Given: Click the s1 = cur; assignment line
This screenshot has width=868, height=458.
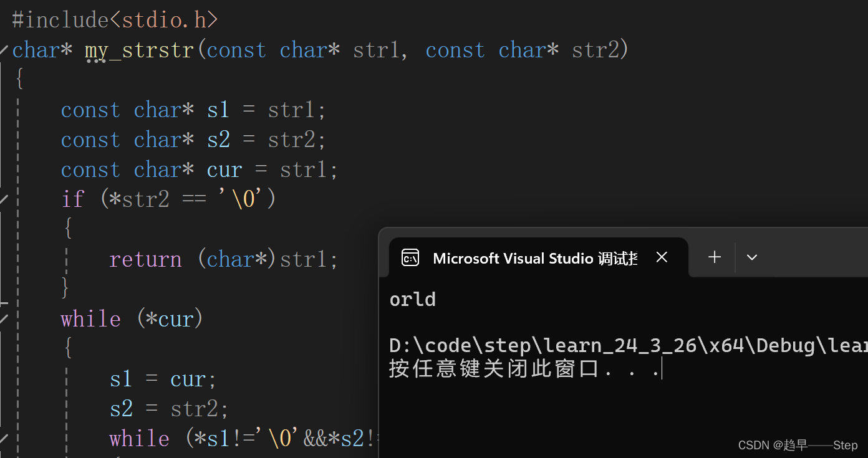Looking at the screenshot, I should pyautogui.click(x=163, y=379).
